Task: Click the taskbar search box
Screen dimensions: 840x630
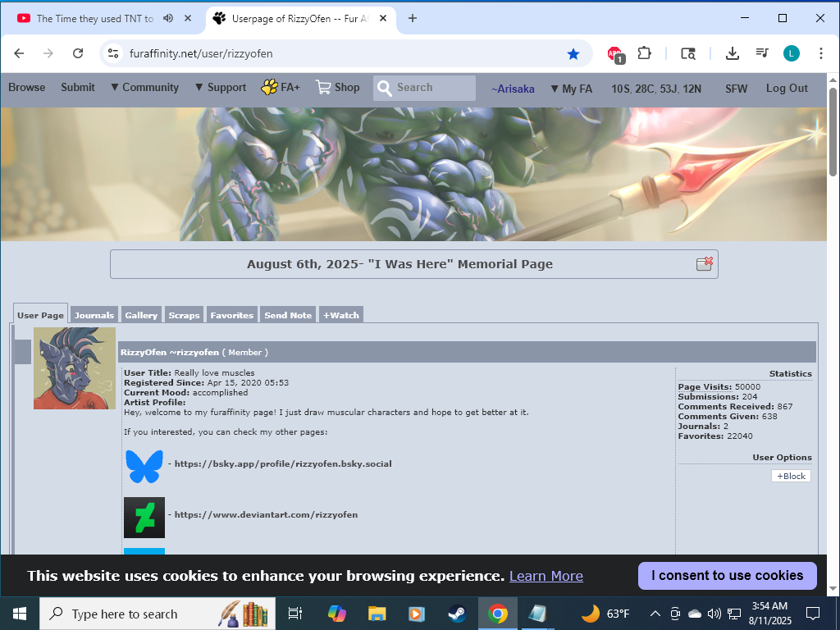Action: pyautogui.click(x=157, y=614)
